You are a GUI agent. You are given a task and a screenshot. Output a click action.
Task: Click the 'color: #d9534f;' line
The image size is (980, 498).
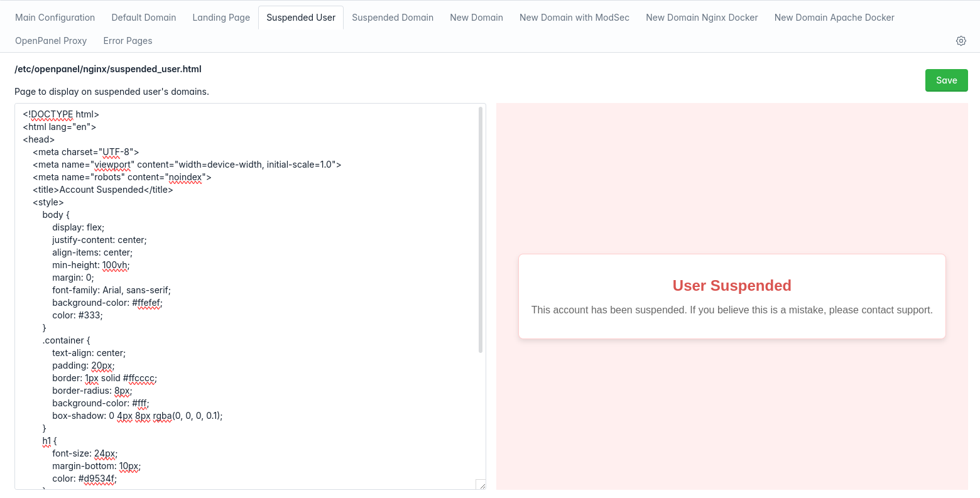point(85,479)
